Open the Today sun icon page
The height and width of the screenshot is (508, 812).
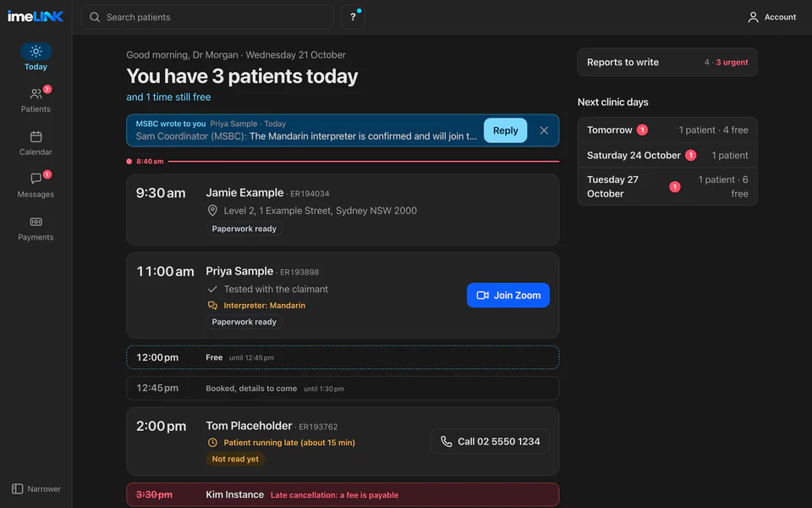[x=36, y=52]
